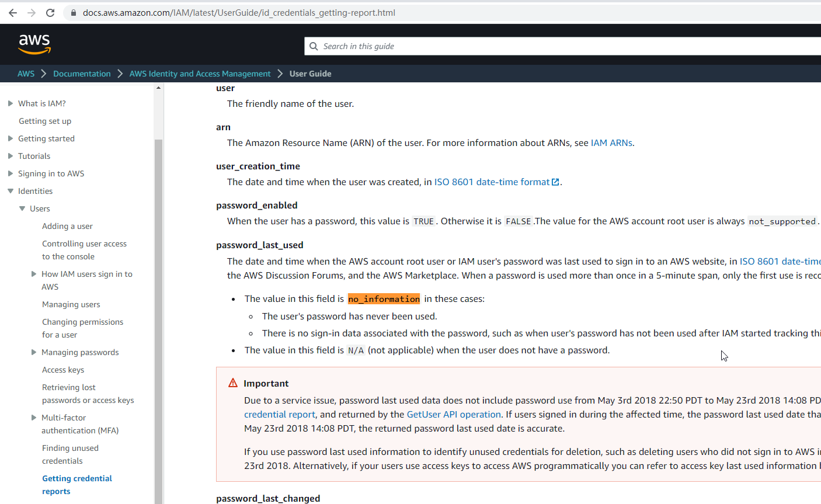Screen dimensions: 821x504
Task: Follow the credential report link
Action: (x=280, y=415)
